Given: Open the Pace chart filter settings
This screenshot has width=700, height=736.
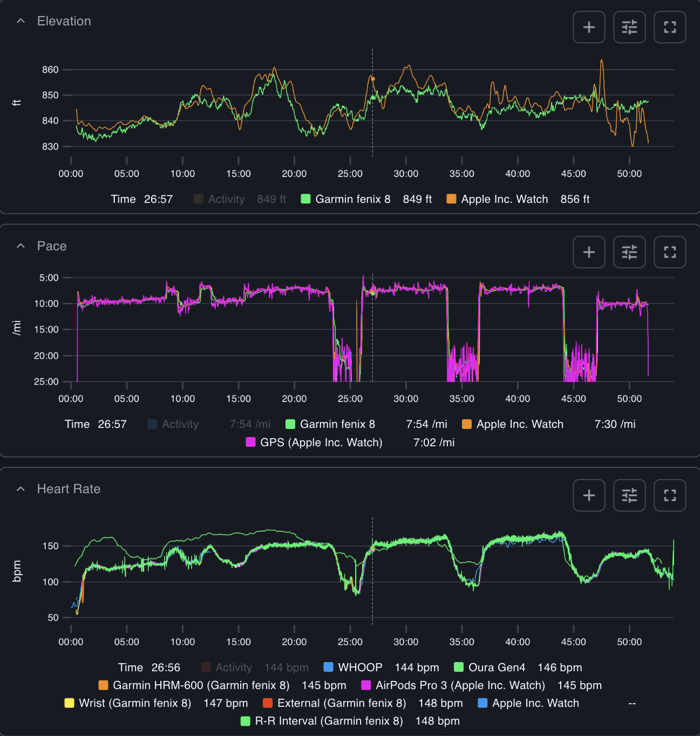Looking at the screenshot, I should [x=629, y=252].
